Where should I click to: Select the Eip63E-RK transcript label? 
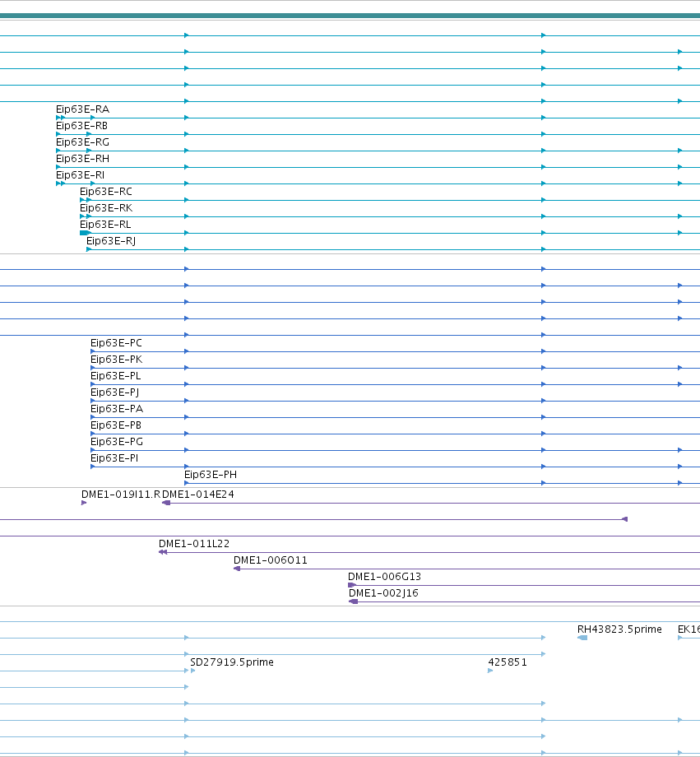pos(106,208)
